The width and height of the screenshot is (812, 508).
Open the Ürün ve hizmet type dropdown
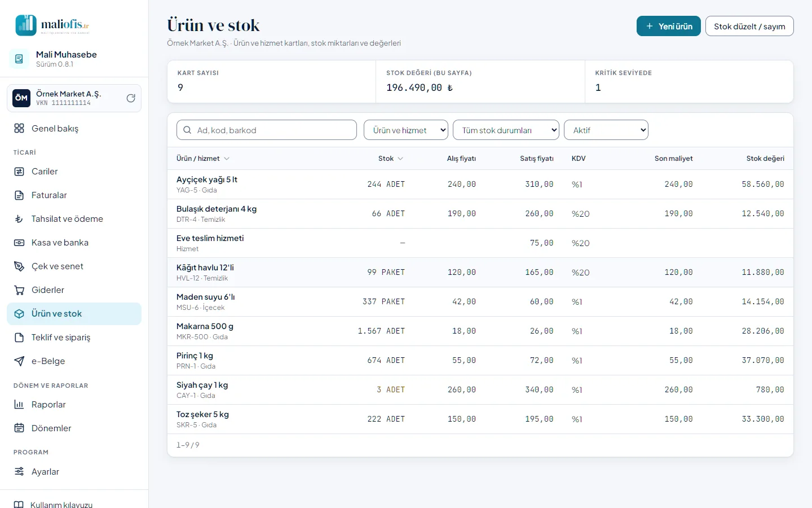coord(406,130)
